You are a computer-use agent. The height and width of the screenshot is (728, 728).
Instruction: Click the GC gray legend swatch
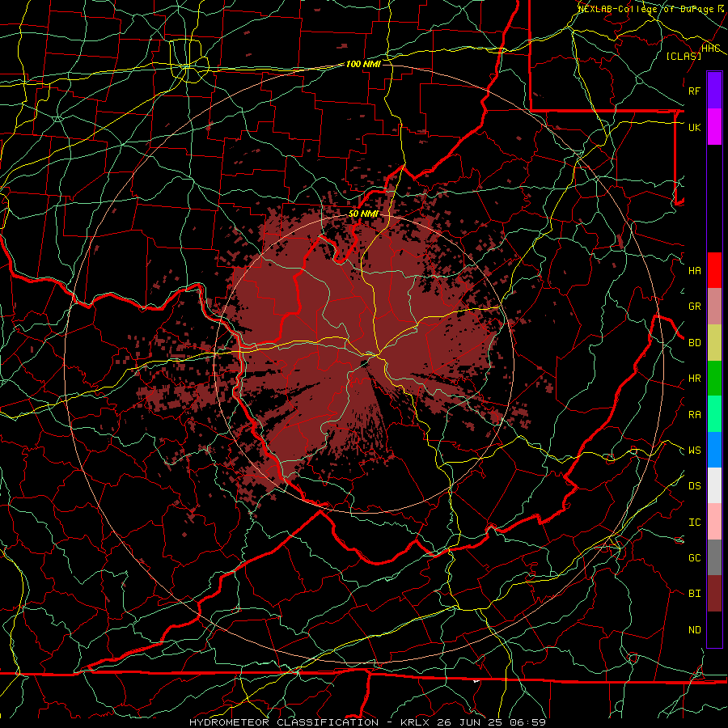coord(714,557)
